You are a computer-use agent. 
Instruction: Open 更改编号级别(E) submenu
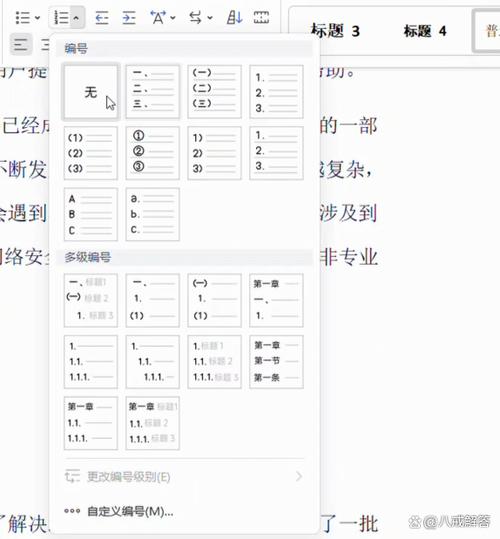click(x=184, y=477)
